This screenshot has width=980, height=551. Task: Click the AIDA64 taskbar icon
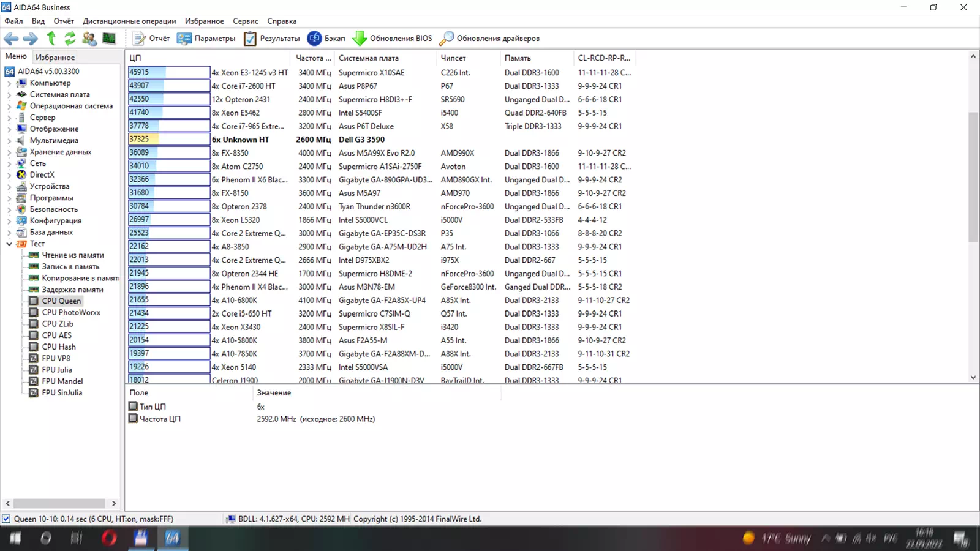(173, 538)
